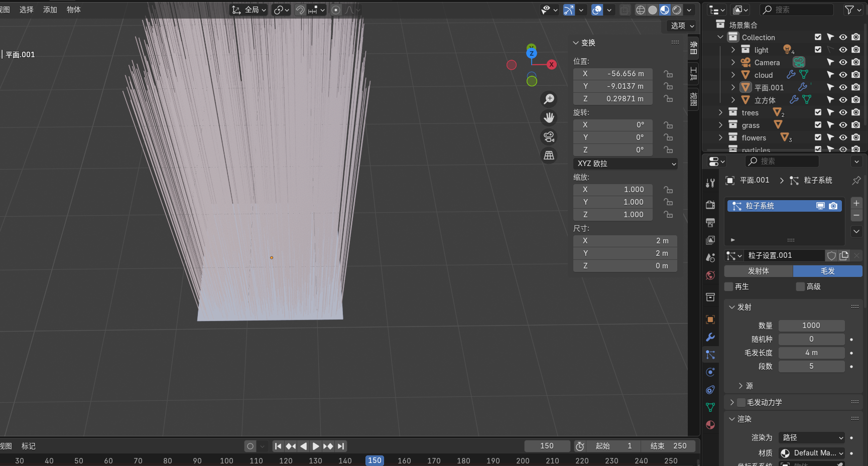
Task: Open the material properties tab icon
Action: tap(710, 425)
